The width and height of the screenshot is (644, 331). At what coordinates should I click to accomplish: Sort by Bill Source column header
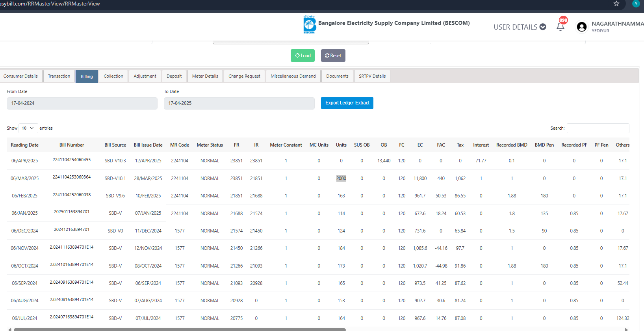115,145
